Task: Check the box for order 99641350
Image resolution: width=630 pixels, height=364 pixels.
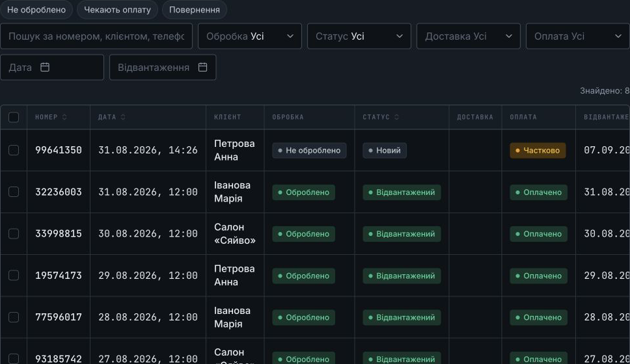Action: point(14,150)
